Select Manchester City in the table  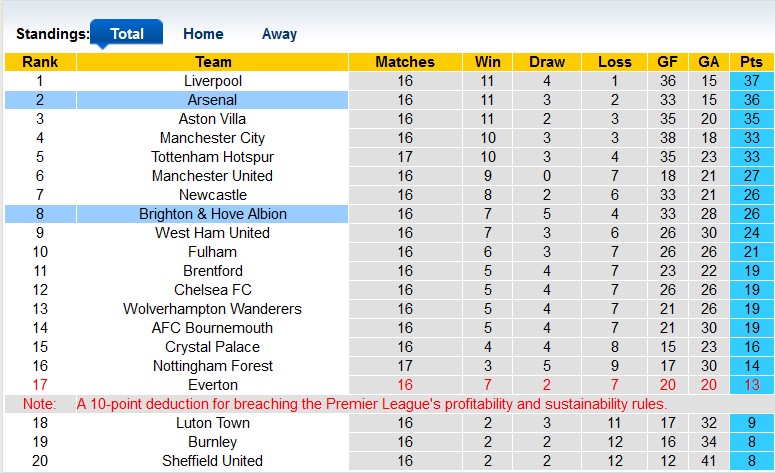click(x=213, y=138)
